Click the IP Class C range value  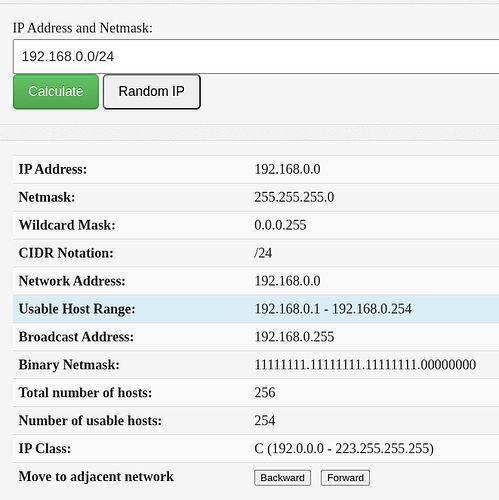coord(344,449)
